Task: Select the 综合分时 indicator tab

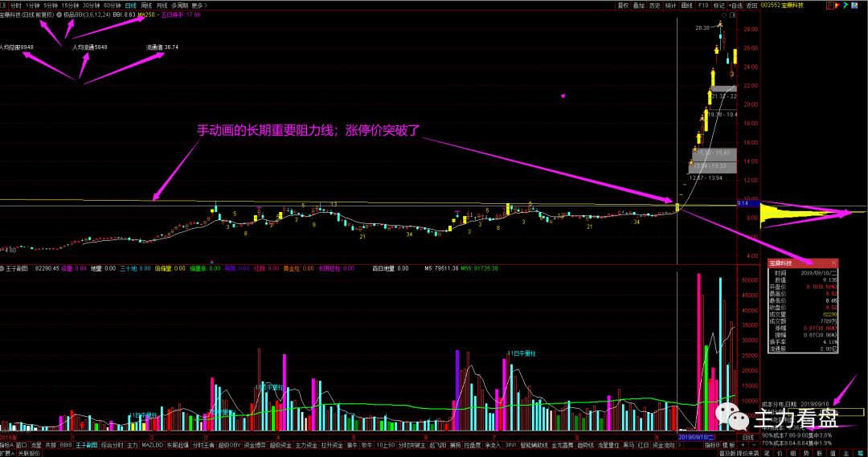Action: tap(113, 446)
